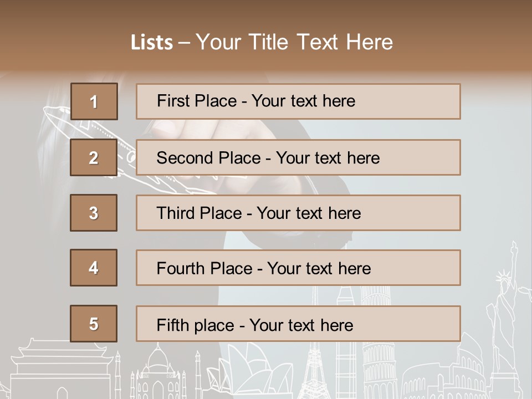Select the number 2 box
Image resolution: width=532 pixels, height=399 pixels.
[x=94, y=157]
